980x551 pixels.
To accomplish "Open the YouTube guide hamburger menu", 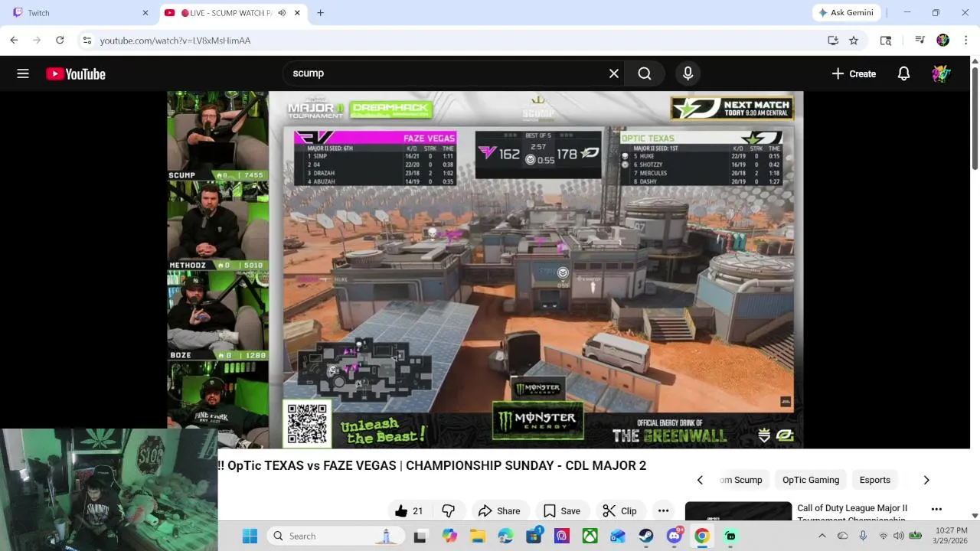I will coord(23,73).
